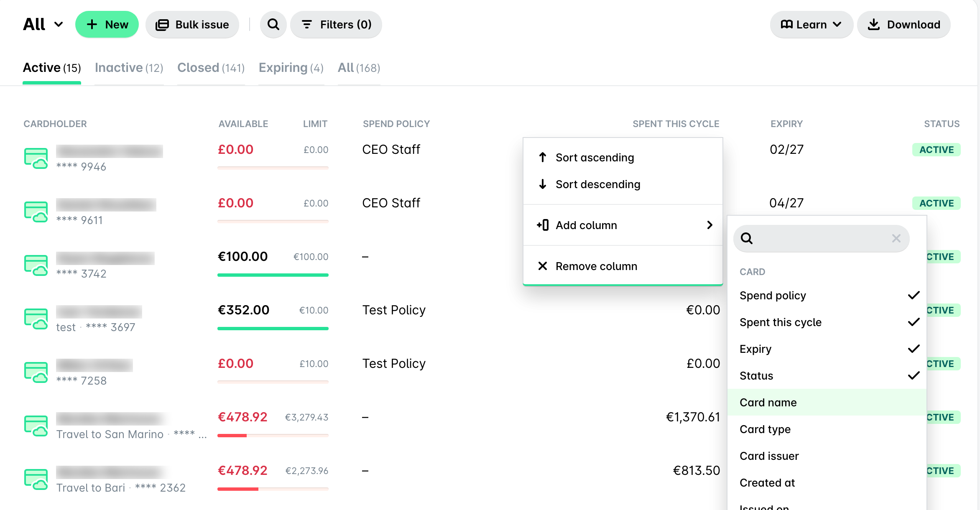Add the Card issuer column
980x510 pixels.
pyautogui.click(x=827, y=456)
